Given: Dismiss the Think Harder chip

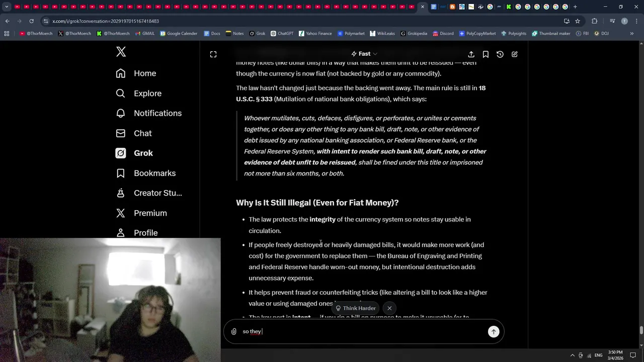Looking at the screenshot, I should (x=389, y=308).
